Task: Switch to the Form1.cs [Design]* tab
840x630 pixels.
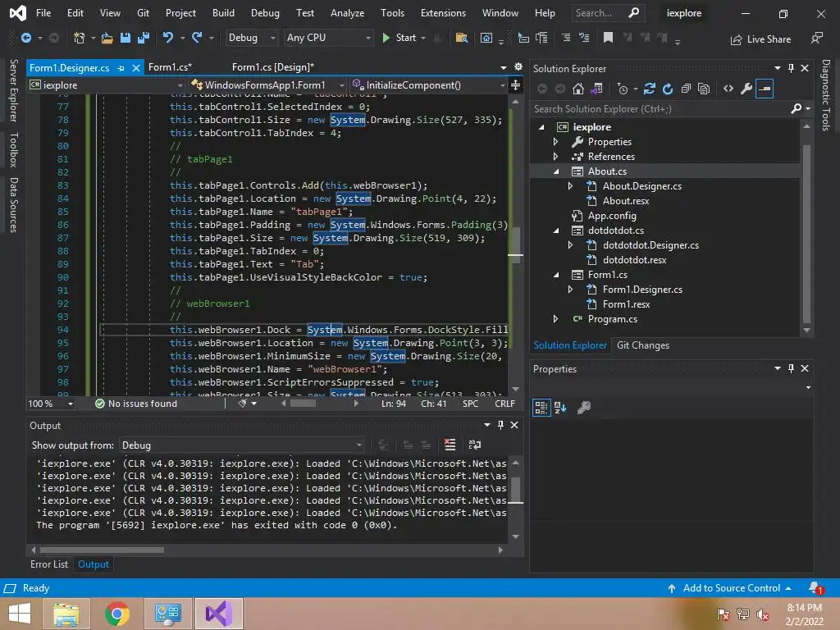Action: (272, 67)
